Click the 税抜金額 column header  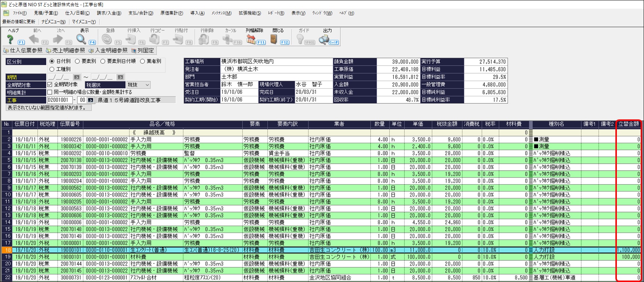[x=447, y=124]
